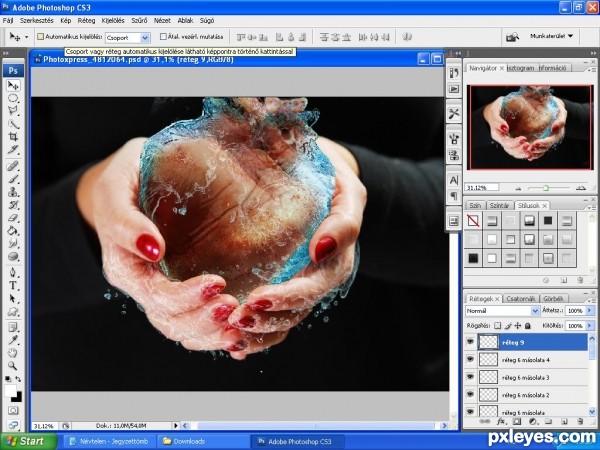600x450 pixels.
Task: Open Downloads folder from taskbar
Action: click(203, 441)
